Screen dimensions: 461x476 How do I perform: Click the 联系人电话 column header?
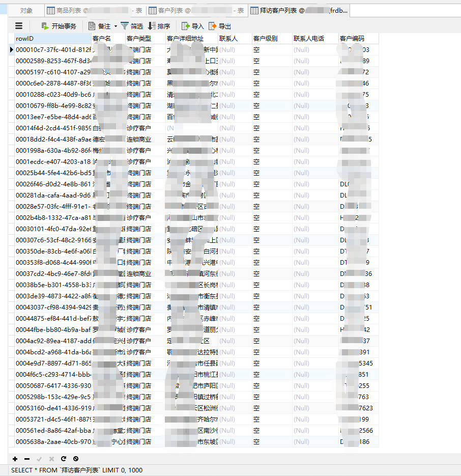[x=309, y=39]
